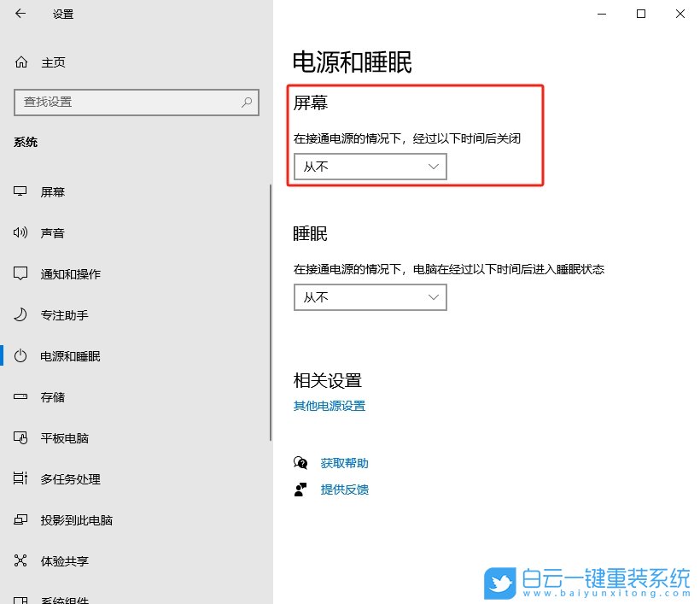Screen dimensions: 700x604
Task: Open the screen timeout dropdown showing 从不
Action: [369, 167]
